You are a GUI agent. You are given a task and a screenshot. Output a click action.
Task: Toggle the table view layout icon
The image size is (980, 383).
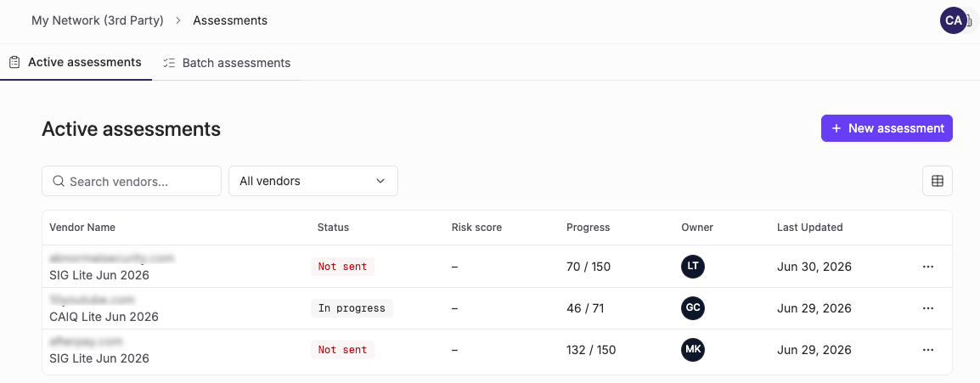(x=937, y=181)
